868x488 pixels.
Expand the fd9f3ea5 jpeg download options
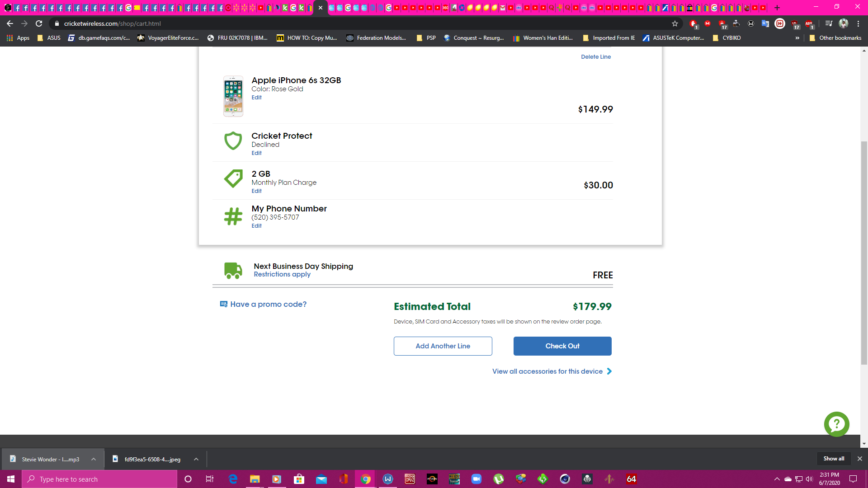(196, 459)
